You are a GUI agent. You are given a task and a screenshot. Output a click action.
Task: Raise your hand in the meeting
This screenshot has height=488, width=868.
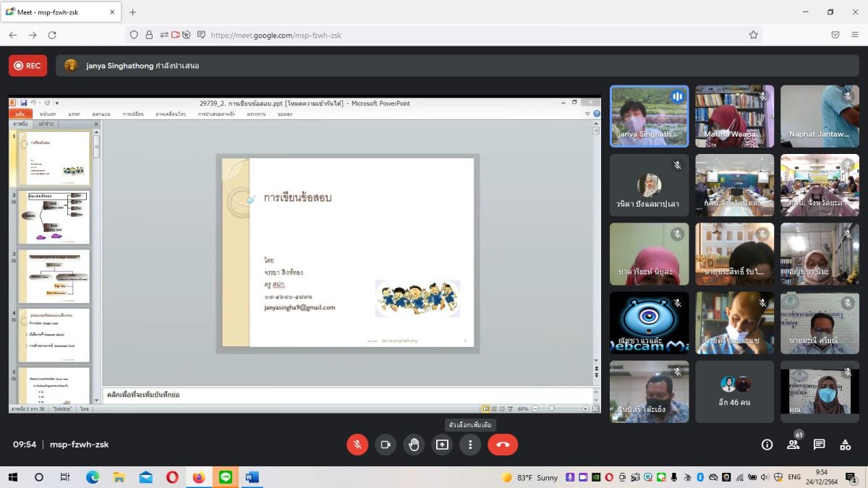click(414, 445)
